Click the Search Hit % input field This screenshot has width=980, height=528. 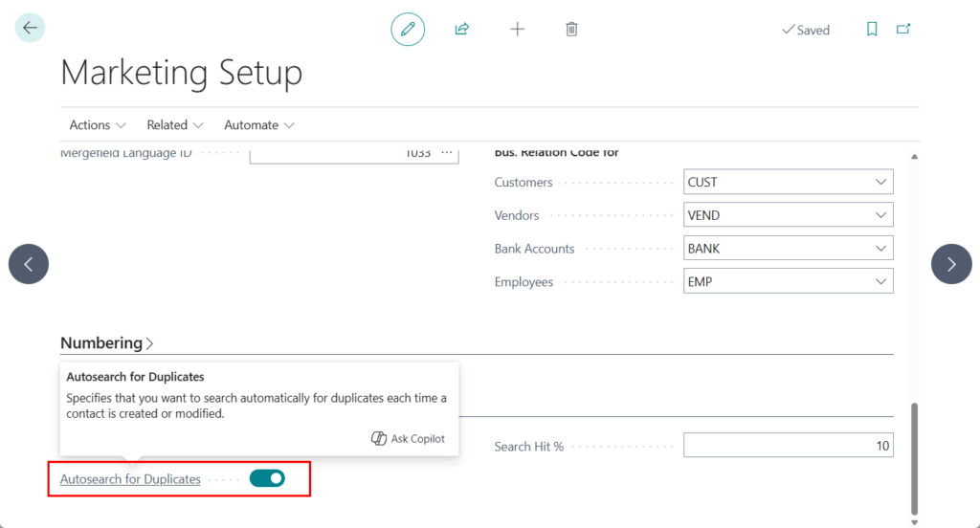[788, 446]
